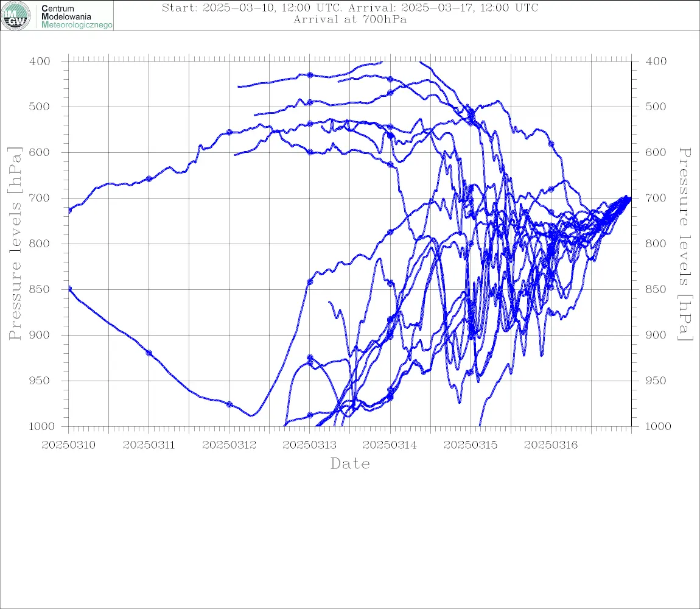Open the Centrum Modelowania Meteorologicznego header link
Image resolution: width=700 pixels, height=609 pixels.
tap(76, 16)
